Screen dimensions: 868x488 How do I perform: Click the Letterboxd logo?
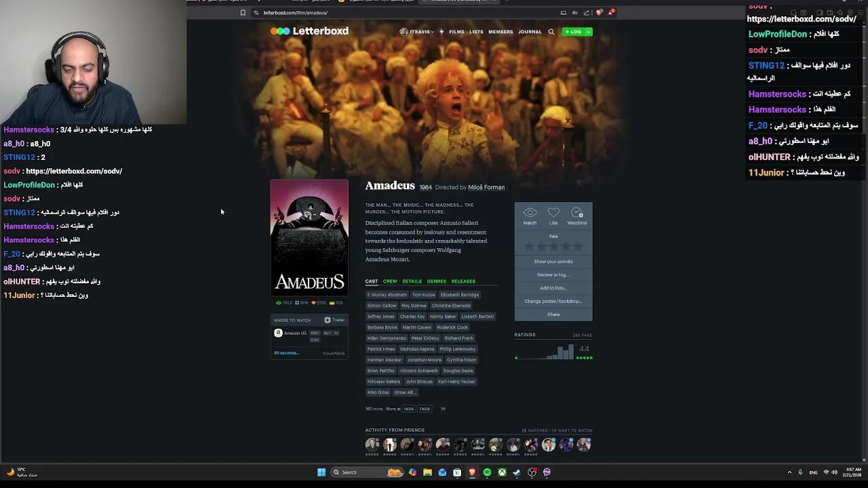309,31
